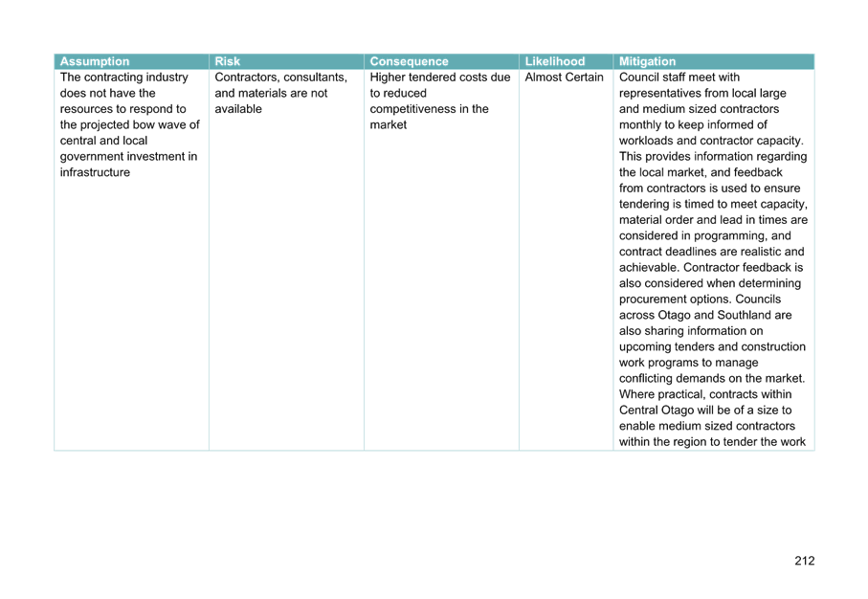Click 'government investment in' line
The height and width of the screenshot is (599, 868).
128,157
